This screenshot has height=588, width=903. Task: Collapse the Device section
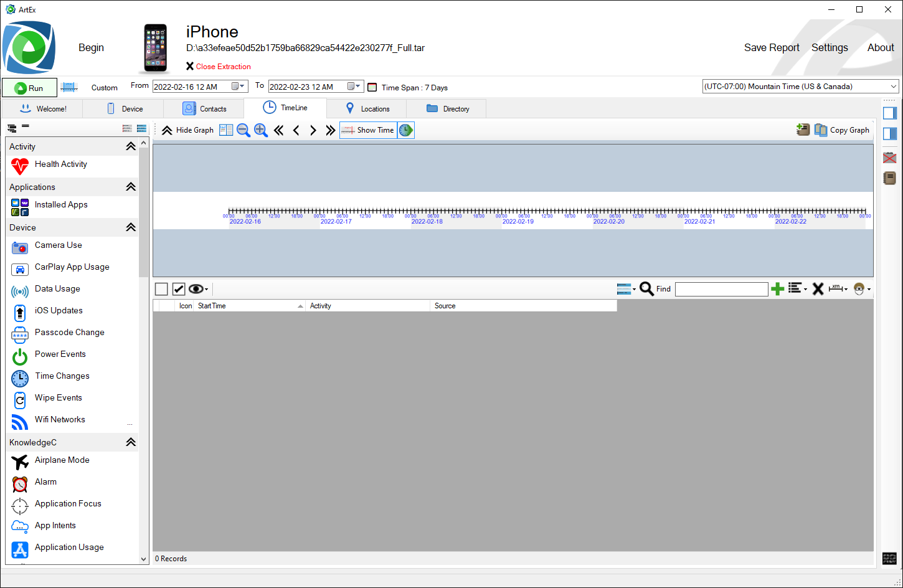tap(131, 227)
